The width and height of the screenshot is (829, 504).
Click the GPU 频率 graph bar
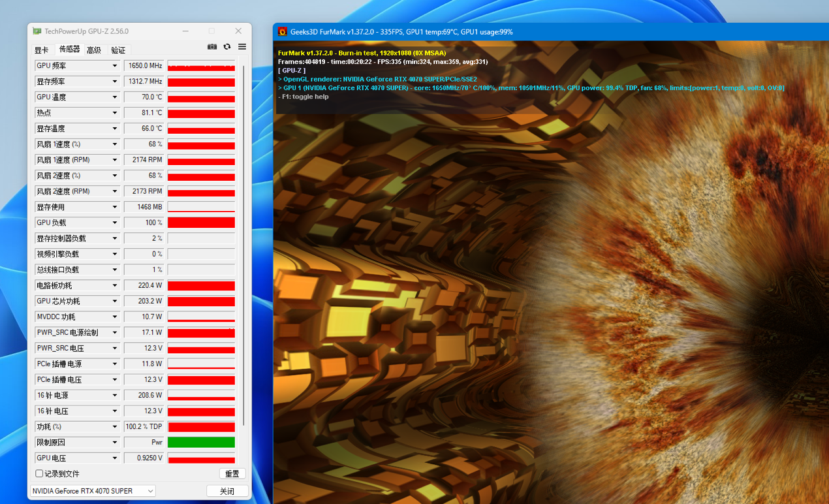pyautogui.click(x=201, y=66)
